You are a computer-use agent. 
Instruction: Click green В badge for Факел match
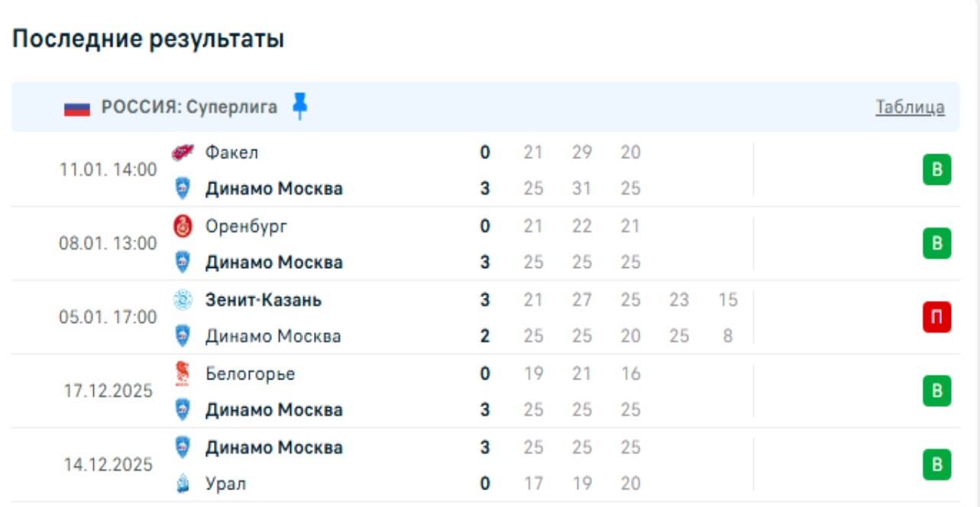(936, 170)
